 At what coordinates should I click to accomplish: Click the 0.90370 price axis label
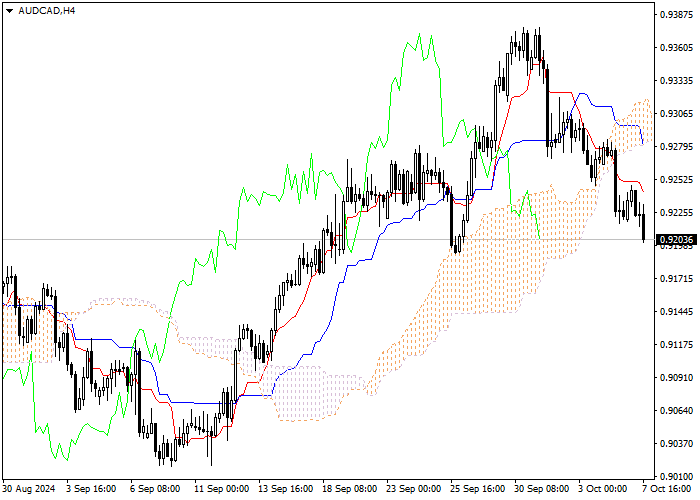point(676,444)
